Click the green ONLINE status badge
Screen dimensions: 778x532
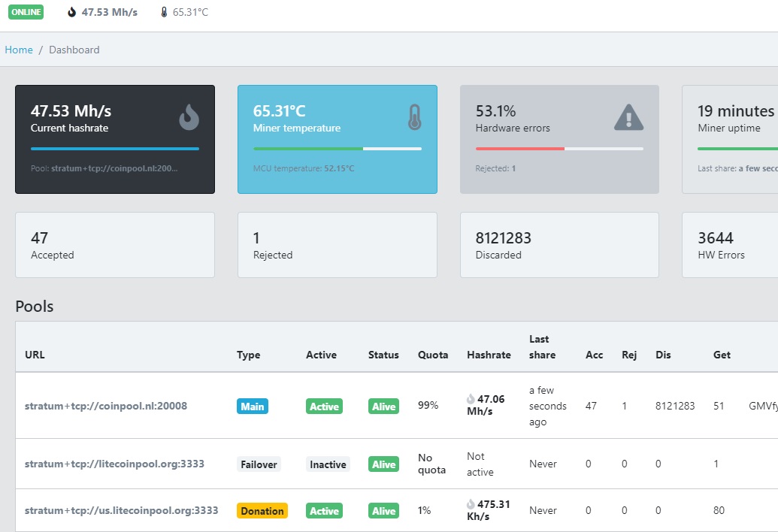pos(26,12)
